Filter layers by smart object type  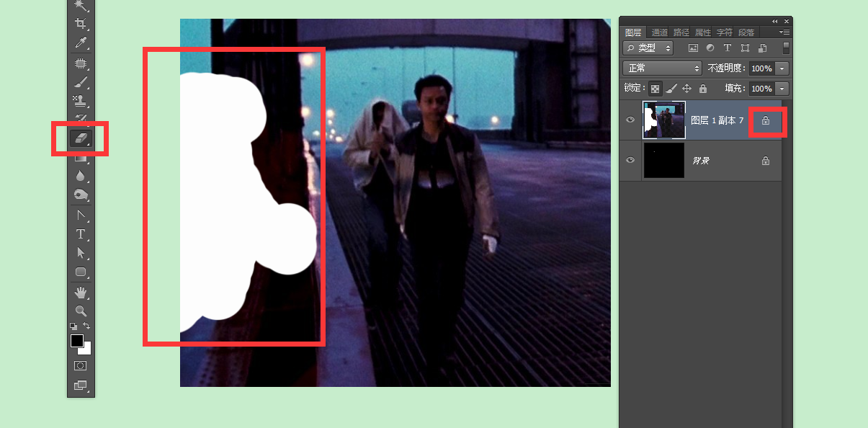click(x=762, y=48)
